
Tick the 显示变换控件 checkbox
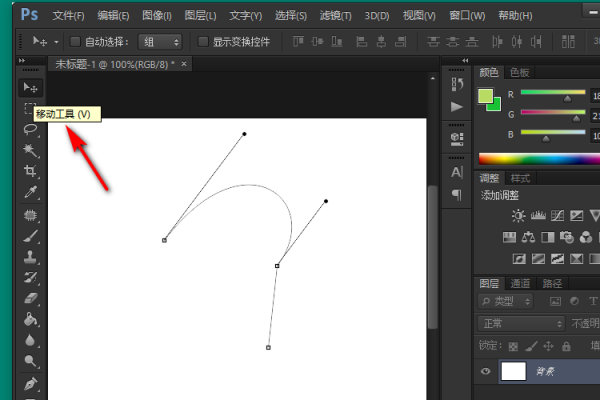204,42
